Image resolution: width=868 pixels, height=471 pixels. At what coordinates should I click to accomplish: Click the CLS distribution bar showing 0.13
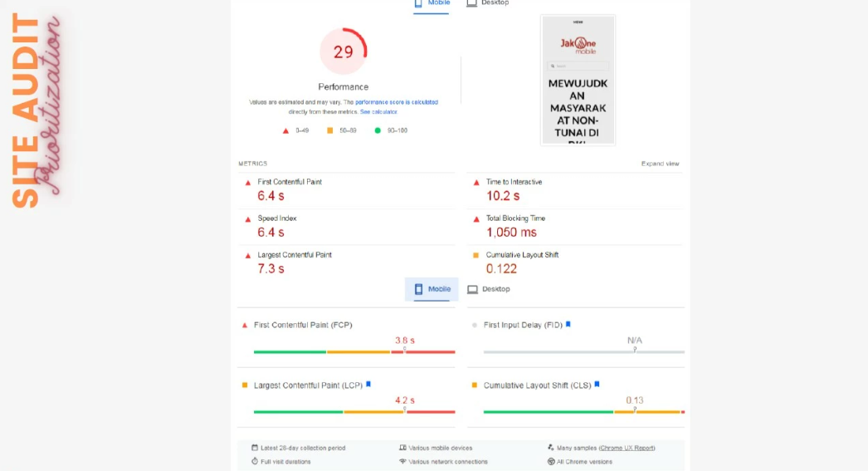(584, 412)
